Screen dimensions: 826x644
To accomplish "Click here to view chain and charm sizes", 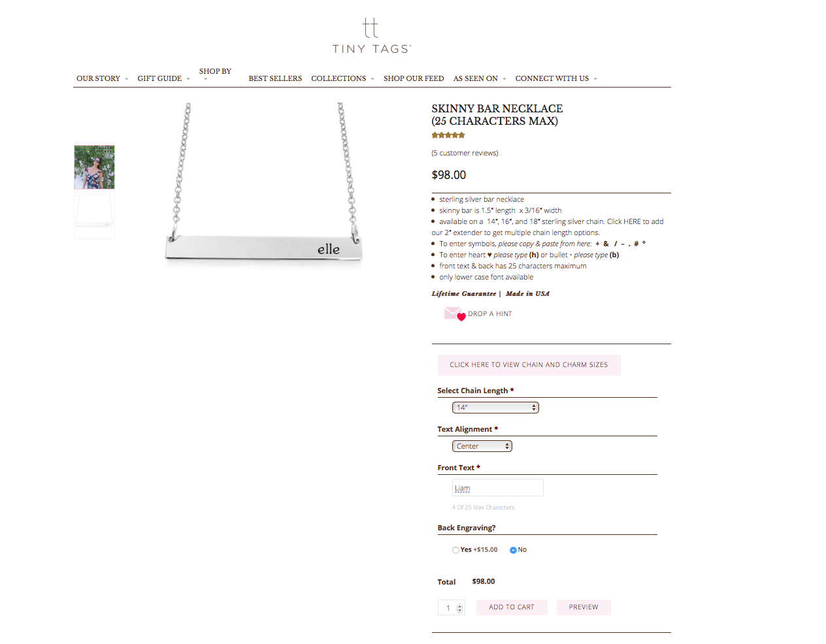I will (x=529, y=365).
